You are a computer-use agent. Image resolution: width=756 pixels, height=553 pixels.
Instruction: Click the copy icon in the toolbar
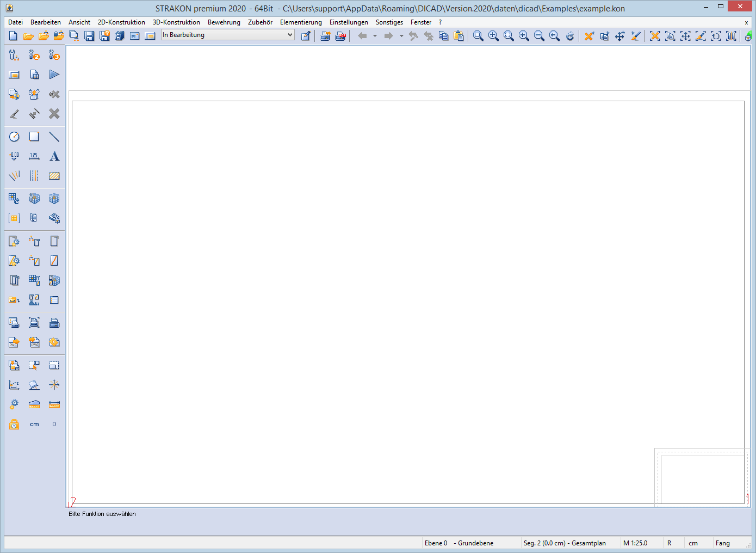pos(443,36)
